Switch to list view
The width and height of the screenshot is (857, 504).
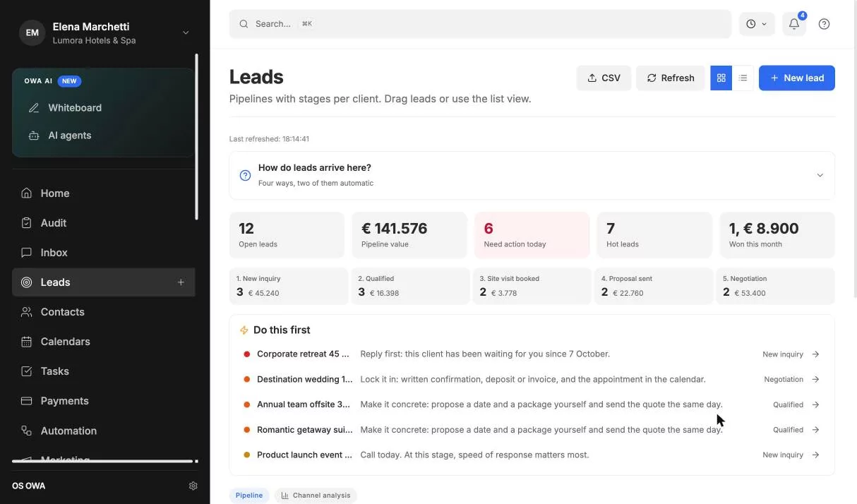click(x=743, y=78)
